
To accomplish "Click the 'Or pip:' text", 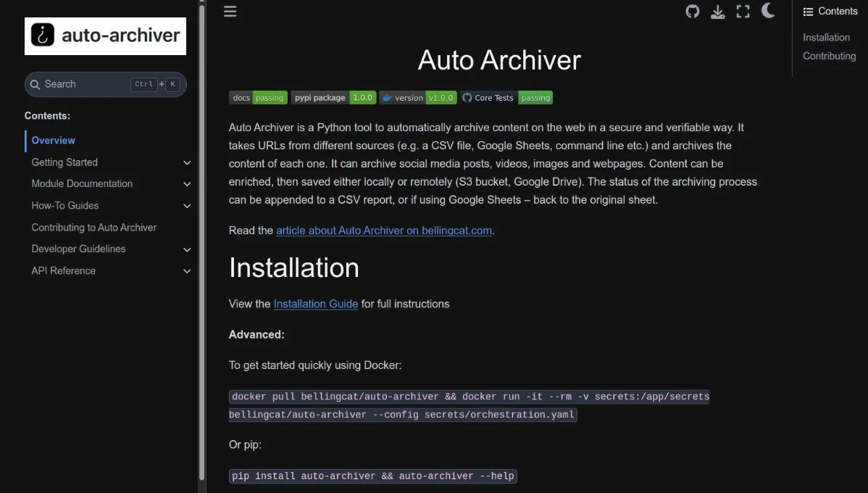I will click(x=245, y=445).
